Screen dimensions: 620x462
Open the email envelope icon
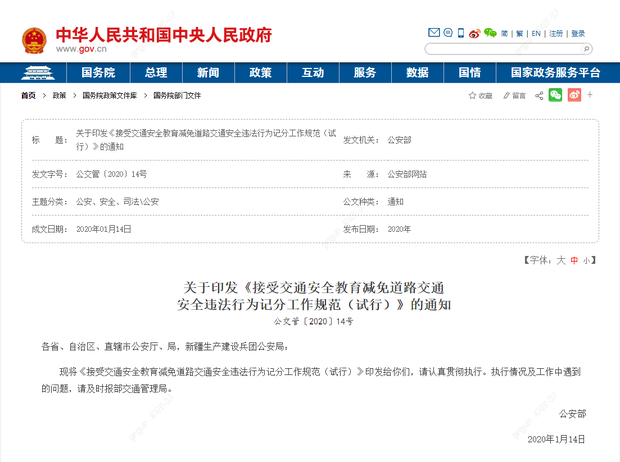[x=434, y=32]
